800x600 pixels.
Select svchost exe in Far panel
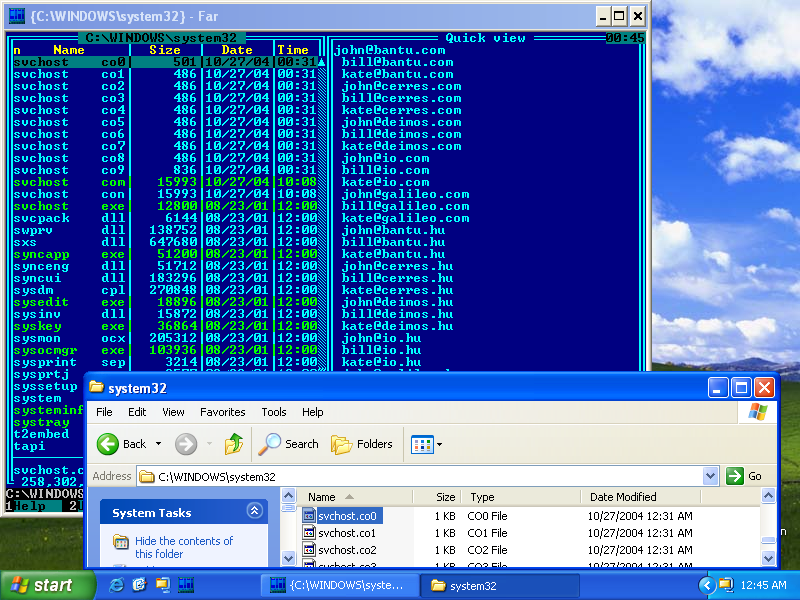[x=165, y=206]
